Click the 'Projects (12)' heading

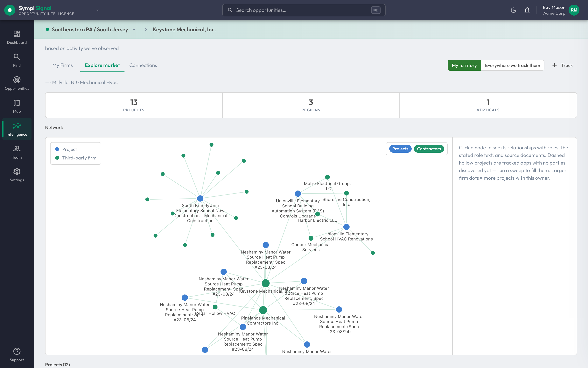57,364
